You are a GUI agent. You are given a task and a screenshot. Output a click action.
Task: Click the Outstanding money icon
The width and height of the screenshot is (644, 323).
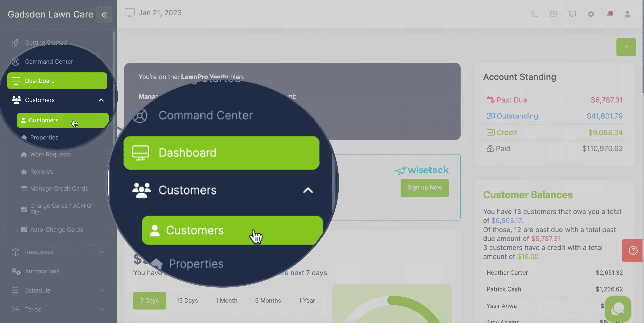point(490,116)
